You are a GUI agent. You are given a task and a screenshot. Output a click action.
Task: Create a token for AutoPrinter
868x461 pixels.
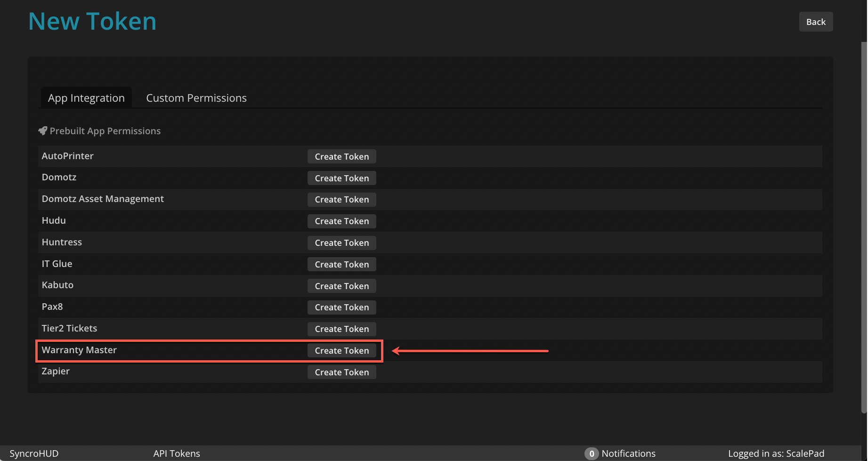342,156
